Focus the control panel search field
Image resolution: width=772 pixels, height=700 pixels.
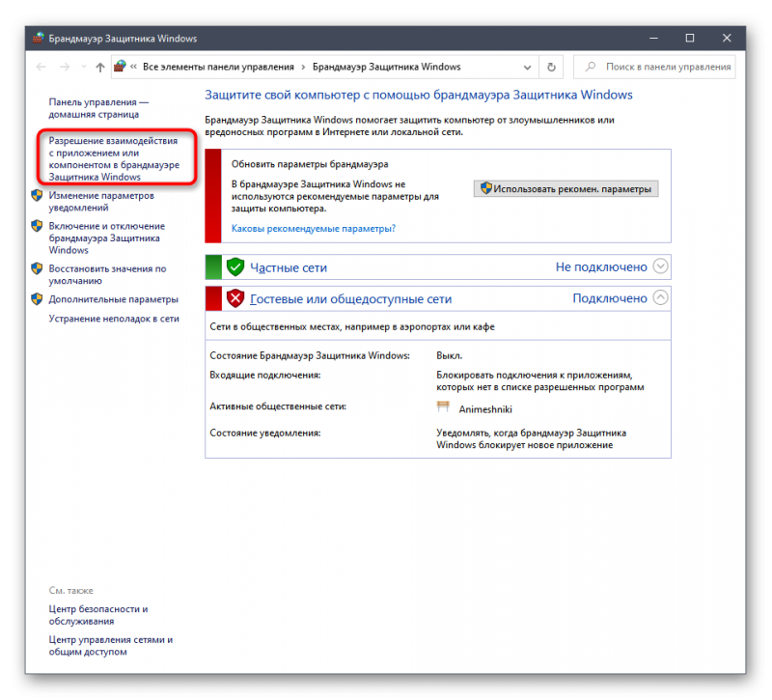pos(654,67)
